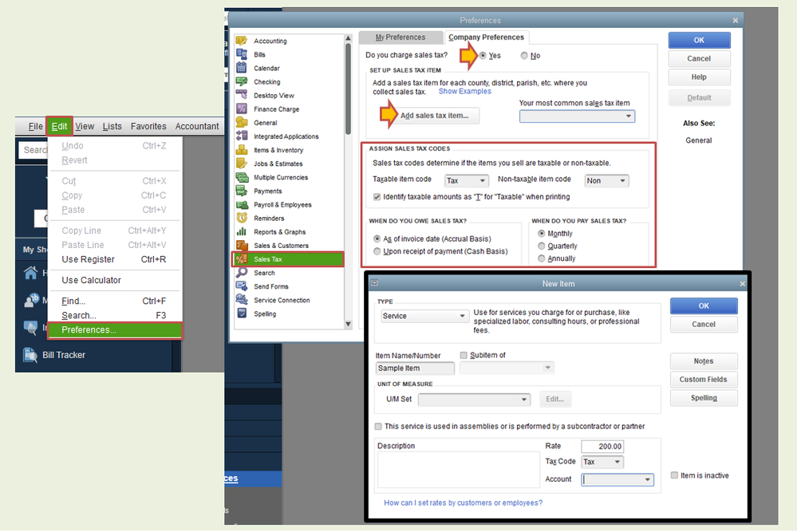Open Sales & Customers icon
797x532 pixels.
(x=242, y=246)
